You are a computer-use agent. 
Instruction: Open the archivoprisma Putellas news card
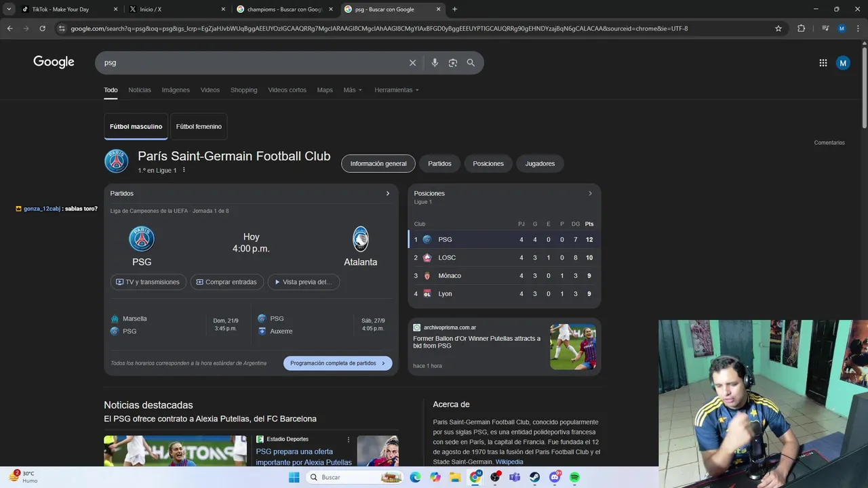pyautogui.click(x=505, y=346)
